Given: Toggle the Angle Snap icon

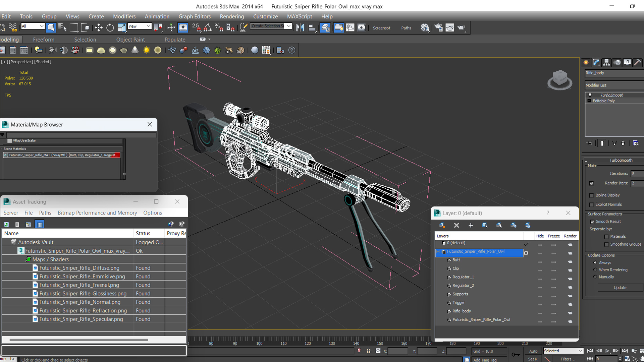Looking at the screenshot, I should [x=208, y=28].
